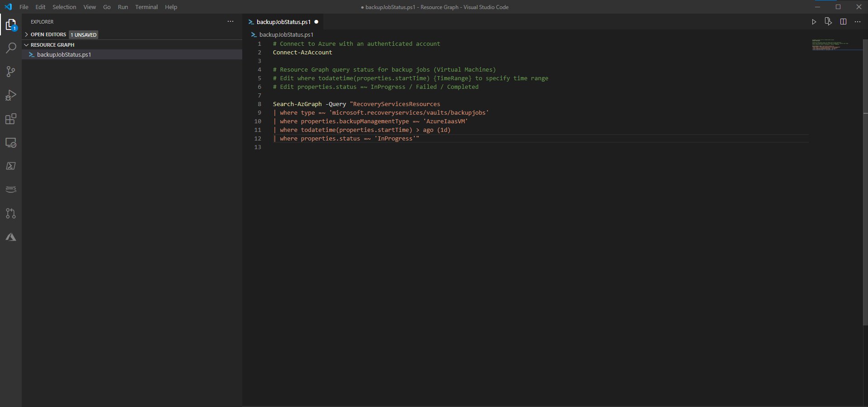The height and width of the screenshot is (407, 868).
Task: Click the backupJobStatus.ps1 breadcrumb
Action: 286,34
